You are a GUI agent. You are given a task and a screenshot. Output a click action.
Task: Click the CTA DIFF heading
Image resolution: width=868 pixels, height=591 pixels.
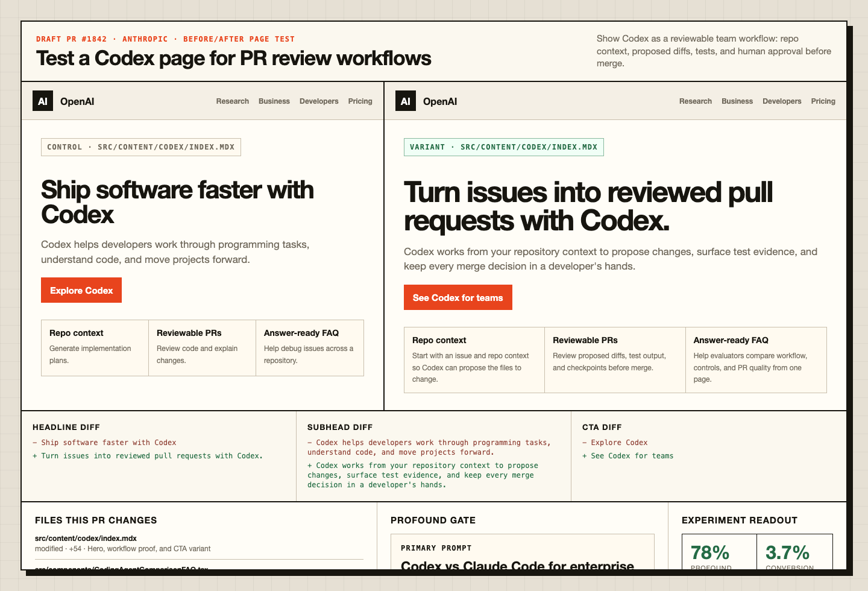point(602,427)
